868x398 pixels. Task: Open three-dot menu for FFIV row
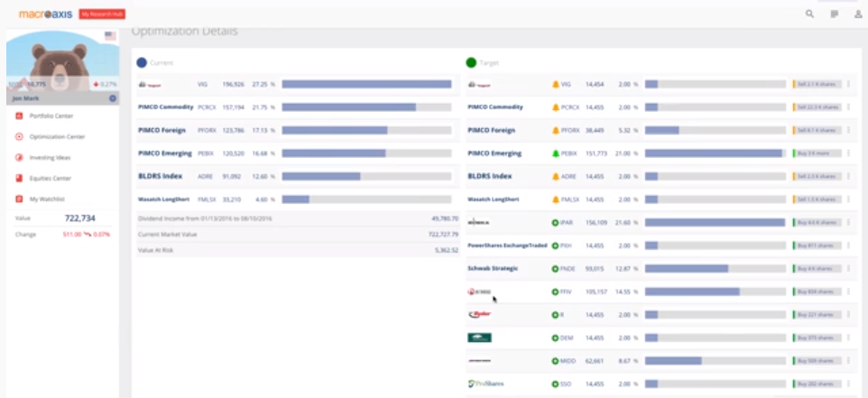pos(849,292)
